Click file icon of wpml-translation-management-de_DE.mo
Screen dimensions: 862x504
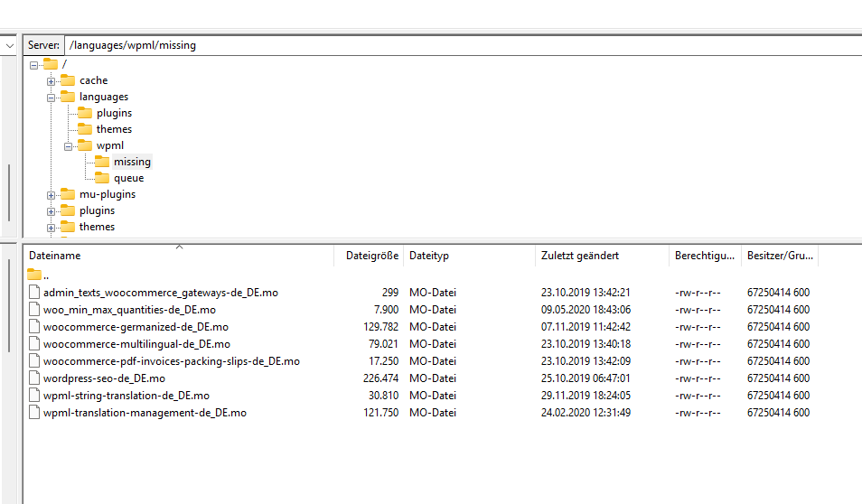[34, 412]
